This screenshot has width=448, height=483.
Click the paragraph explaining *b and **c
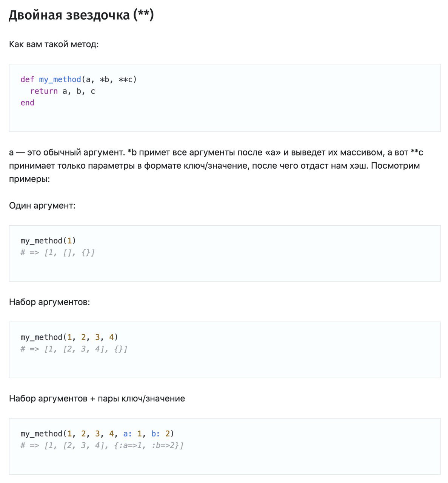click(216, 166)
